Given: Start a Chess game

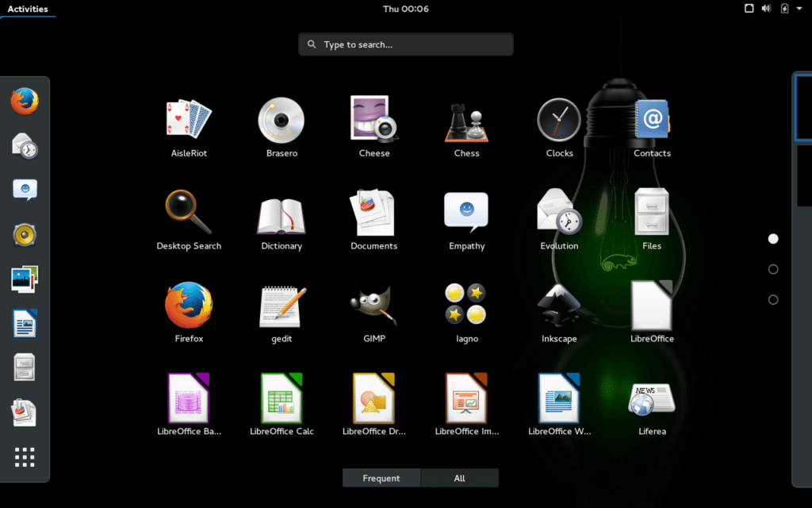Looking at the screenshot, I should pos(466,121).
